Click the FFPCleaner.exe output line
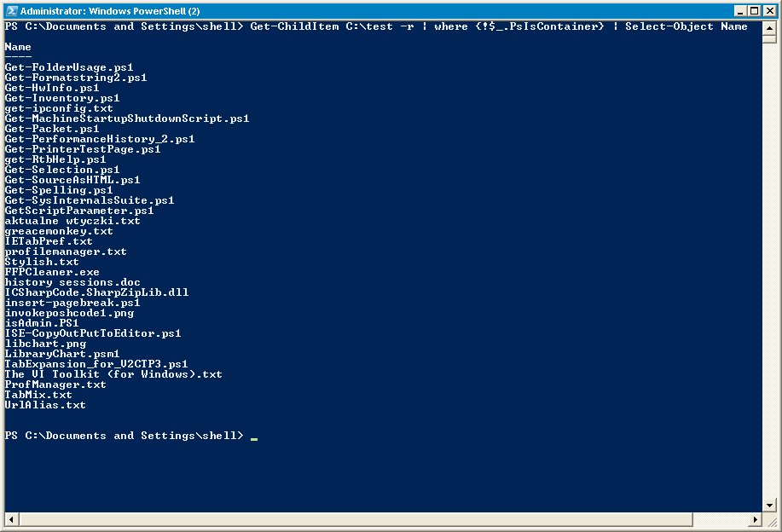The height and width of the screenshot is (532, 782). [x=52, y=272]
